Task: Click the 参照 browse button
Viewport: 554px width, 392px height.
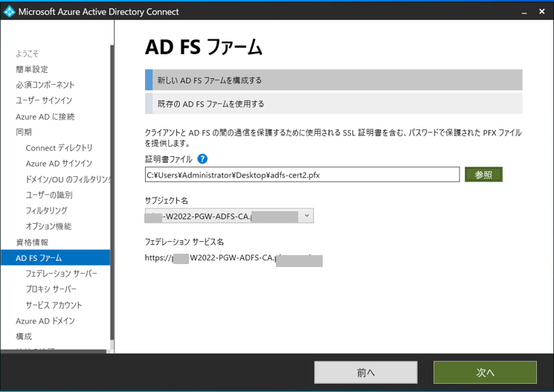Action: pos(483,175)
